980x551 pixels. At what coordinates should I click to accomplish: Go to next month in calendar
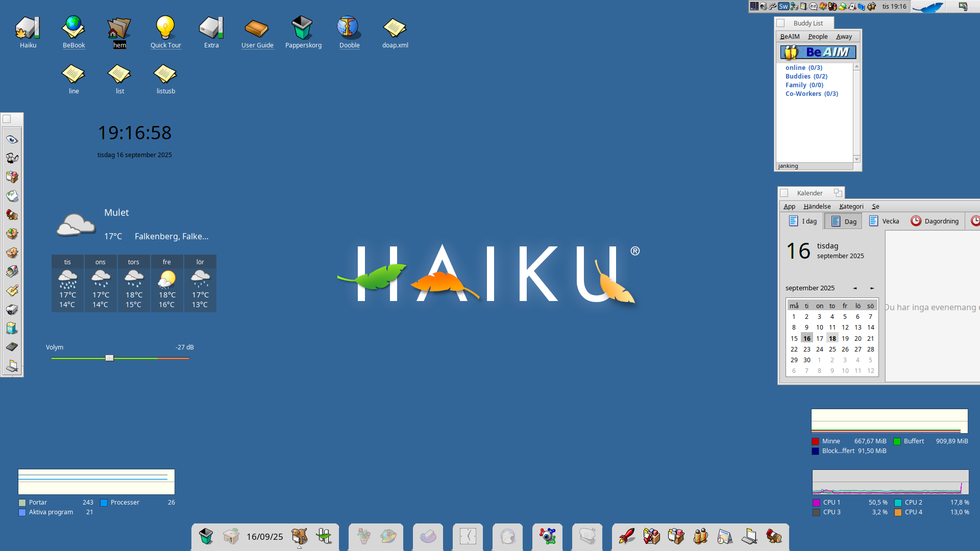point(872,288)
